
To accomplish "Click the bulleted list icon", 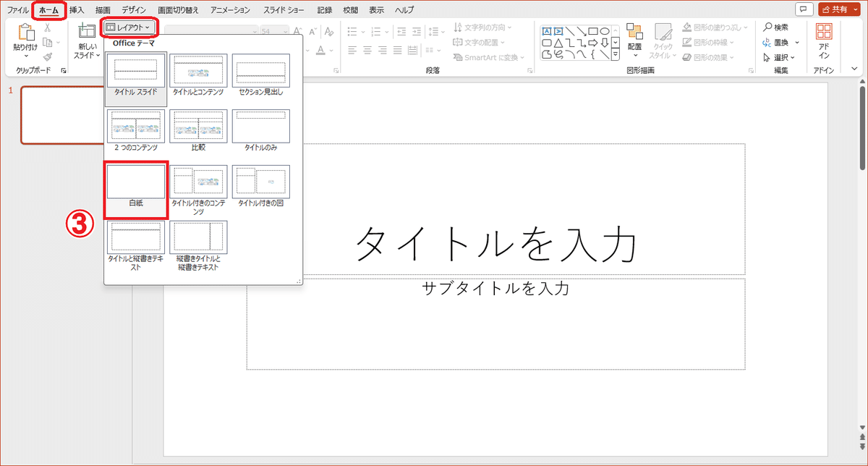I will tap(352, 32).
